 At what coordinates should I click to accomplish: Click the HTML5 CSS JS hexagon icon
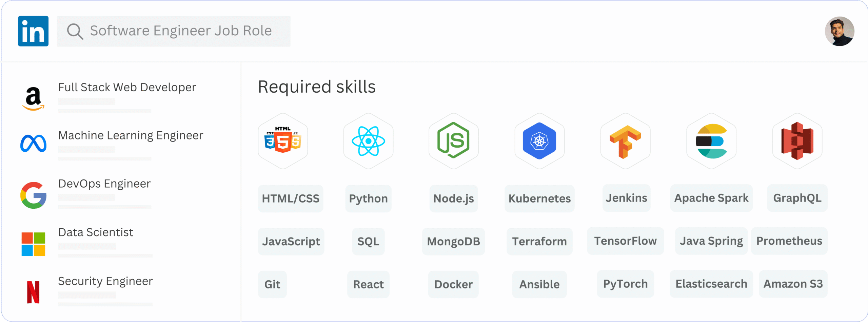(x=283, y=141)
